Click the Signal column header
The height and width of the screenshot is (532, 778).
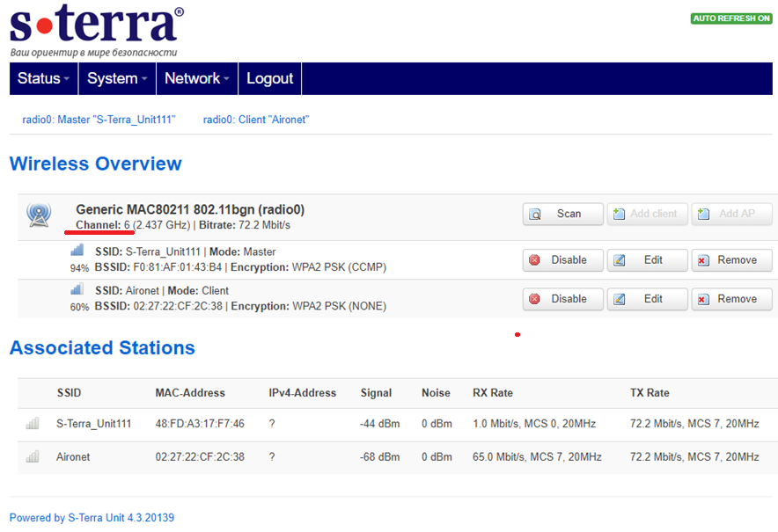click(x=376, y=393)
